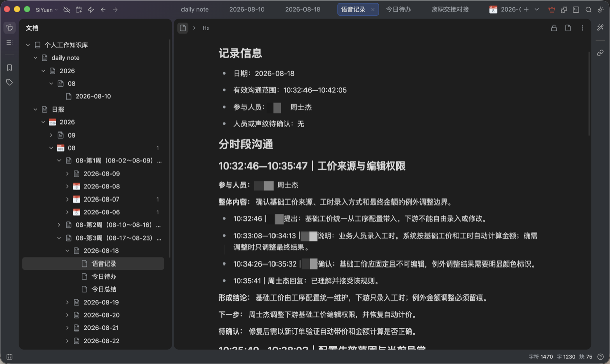Open the plugins puzzle icon
This screenshot has height=364, width=610.
pos(564,10)
